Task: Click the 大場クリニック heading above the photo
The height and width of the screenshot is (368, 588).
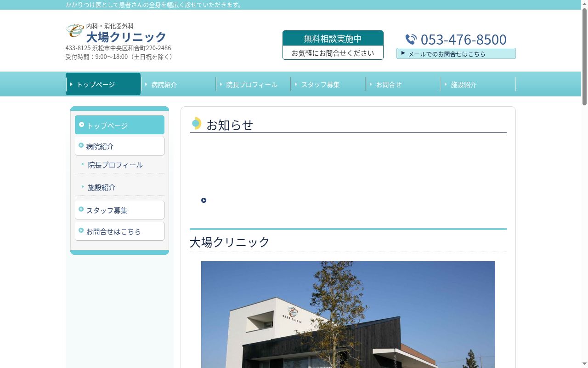Action: (x=230, y=242)
